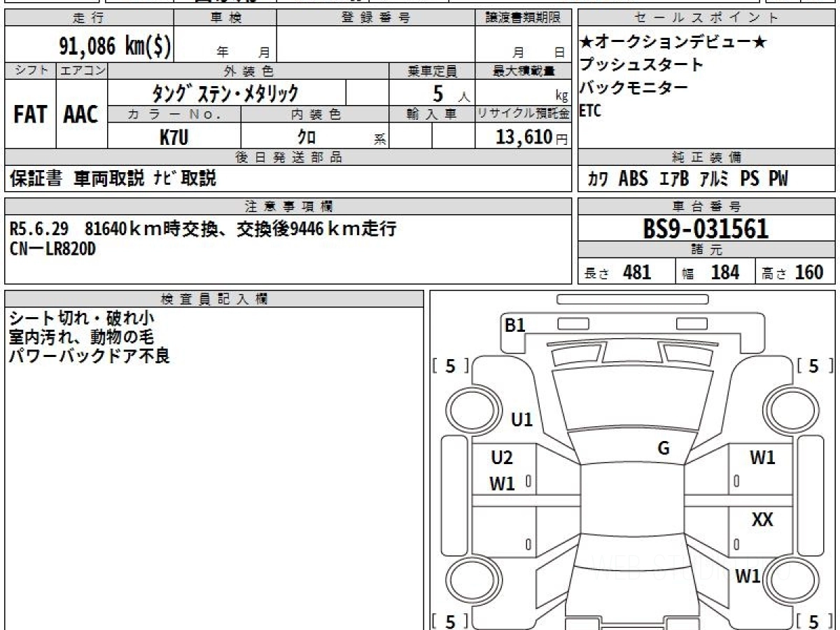This screenshot has width=840, height=630.
Task: Select the W1 mark directly below U2
Action: tap(502, 483)
